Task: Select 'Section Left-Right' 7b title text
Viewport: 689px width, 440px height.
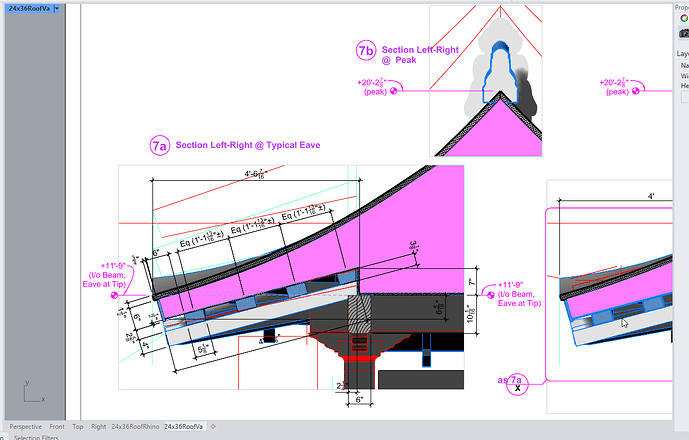Action: pyautogui.click(x=420, y=50)
